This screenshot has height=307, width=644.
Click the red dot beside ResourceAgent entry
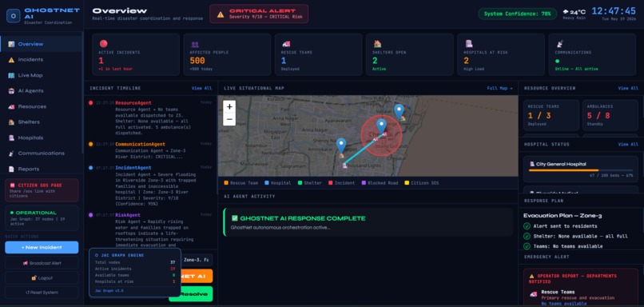click(91, 103)
